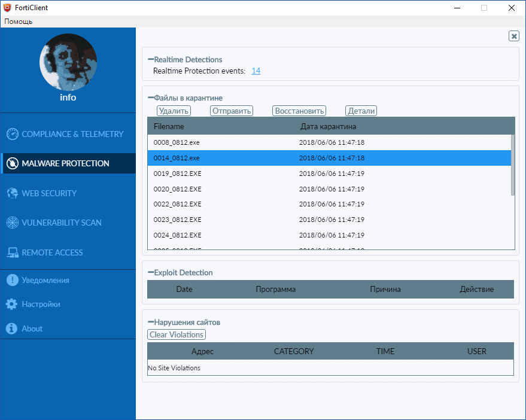This screenshot has height=420, width=526.
Task: Click the CATEGORY column header
Action: 294,351
